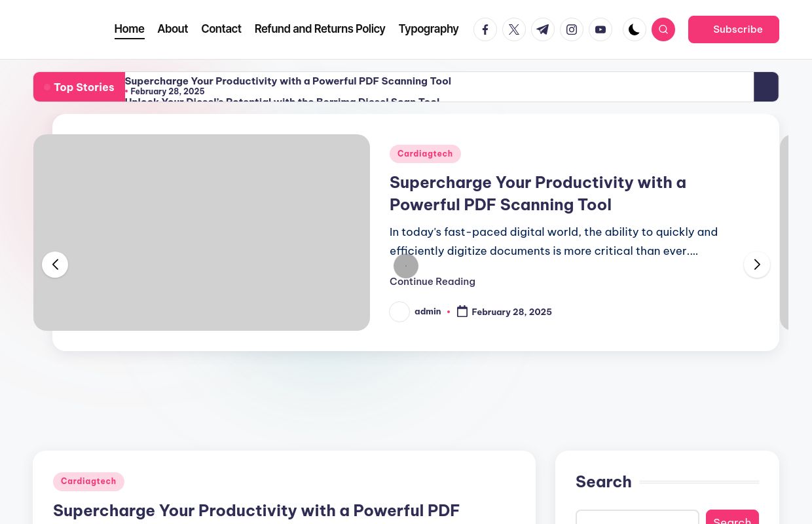Advance slider with right arrow

[x=757, y=265]
